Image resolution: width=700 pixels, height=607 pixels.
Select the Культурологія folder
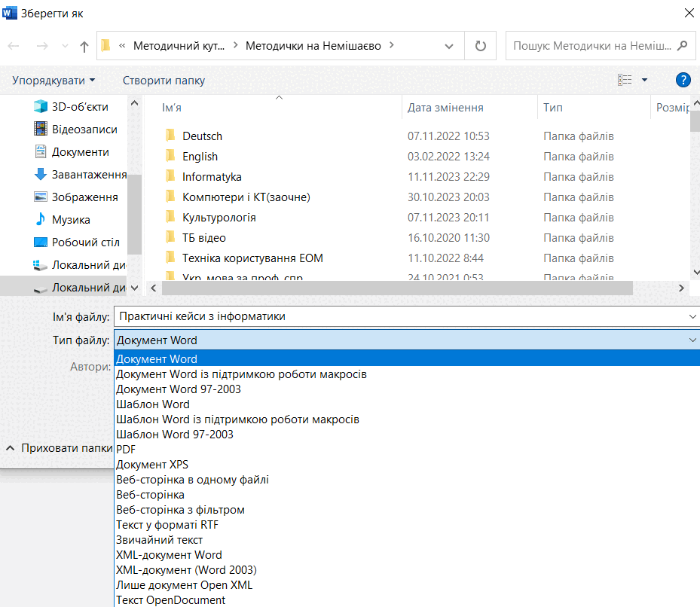(219, 218)
